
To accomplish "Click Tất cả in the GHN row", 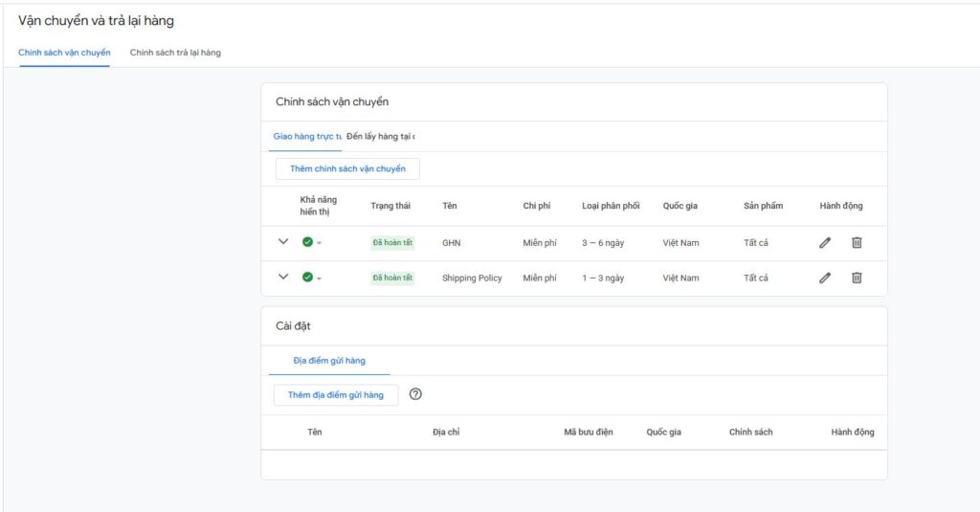I will [x=756, y=243].
